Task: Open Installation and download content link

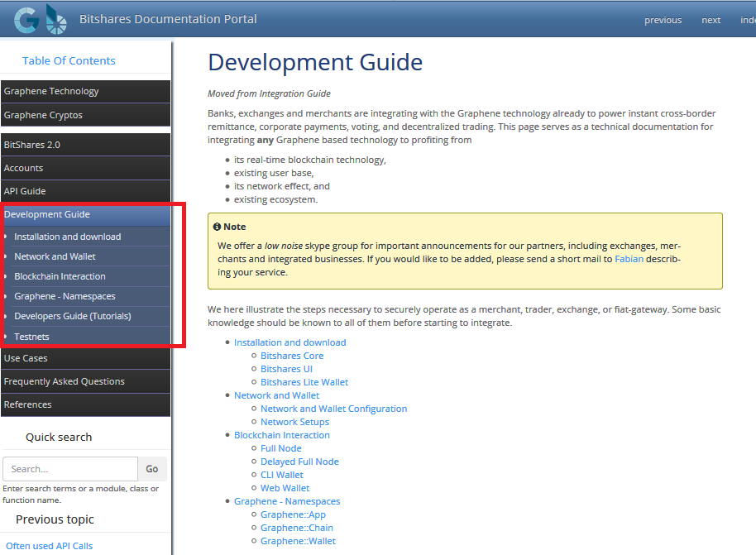Action: 289,342
